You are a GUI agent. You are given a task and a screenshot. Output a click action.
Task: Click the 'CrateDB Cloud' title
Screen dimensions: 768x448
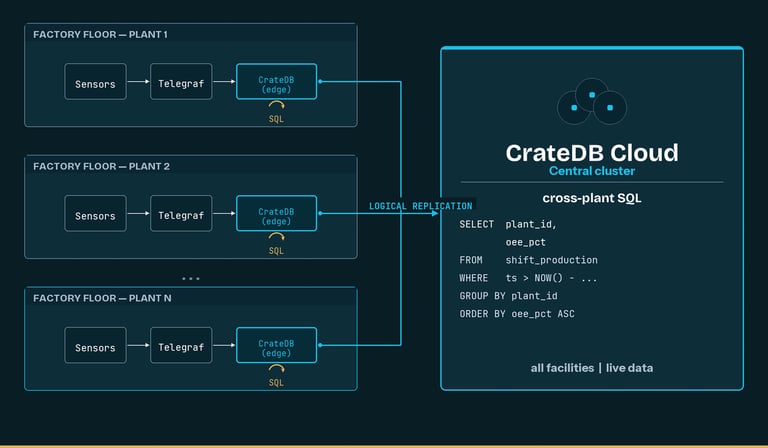pos(592,153)
